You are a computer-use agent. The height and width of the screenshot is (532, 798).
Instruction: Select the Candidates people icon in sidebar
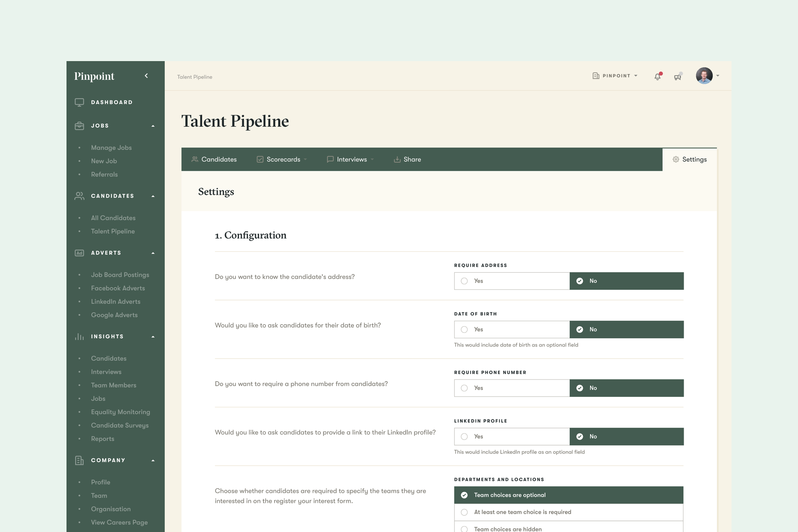(x=79, y=196)
